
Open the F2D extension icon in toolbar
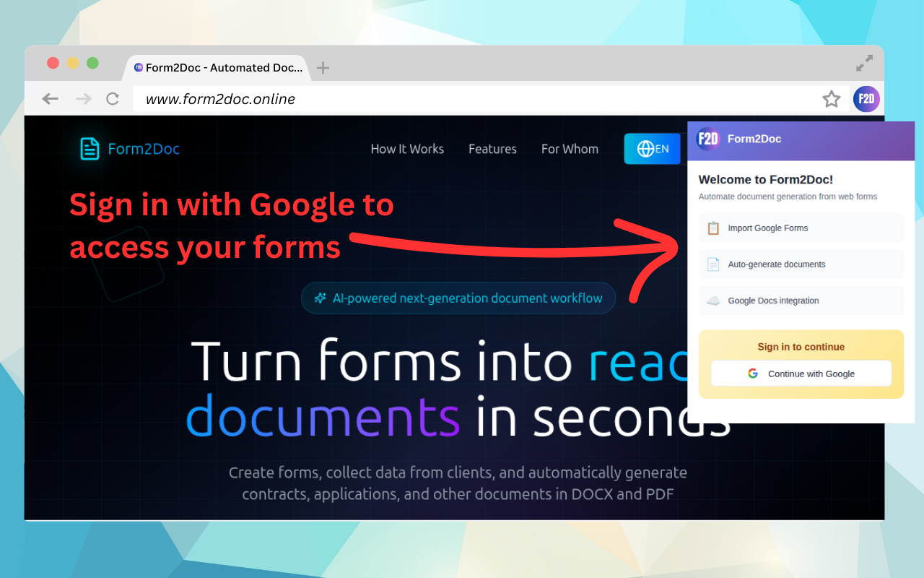click(866, 99)
